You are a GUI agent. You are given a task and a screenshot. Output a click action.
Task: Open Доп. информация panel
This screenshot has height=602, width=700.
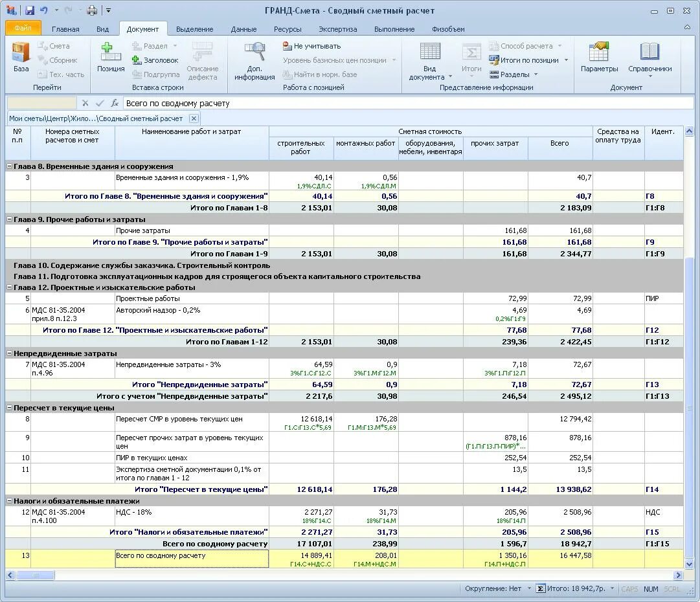click(254, 61)
